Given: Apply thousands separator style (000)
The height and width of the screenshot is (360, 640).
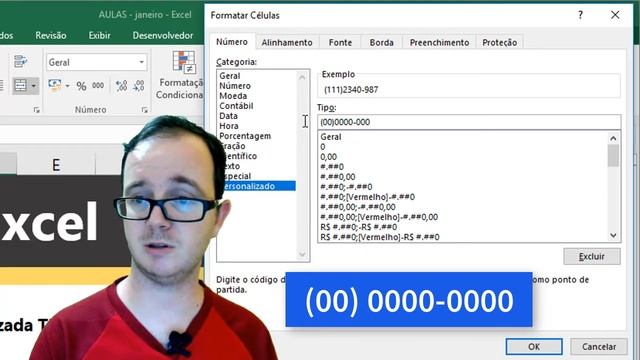Looking at the screenshot, I should click(98, 86).
